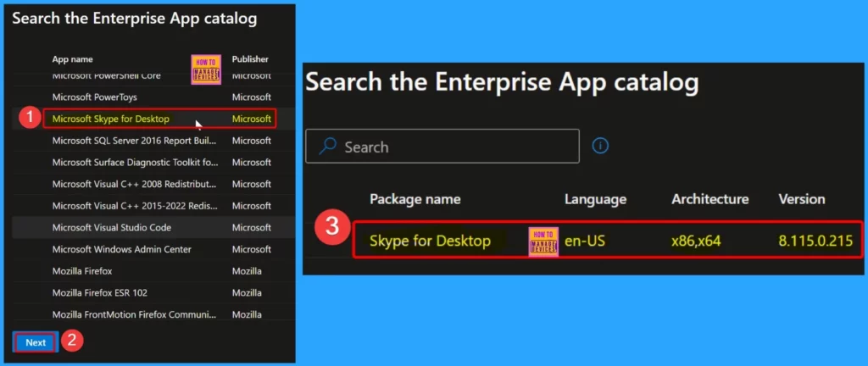
Task: Select Microsoft Visual Studio Code
Action: click(x=112, y=228)
